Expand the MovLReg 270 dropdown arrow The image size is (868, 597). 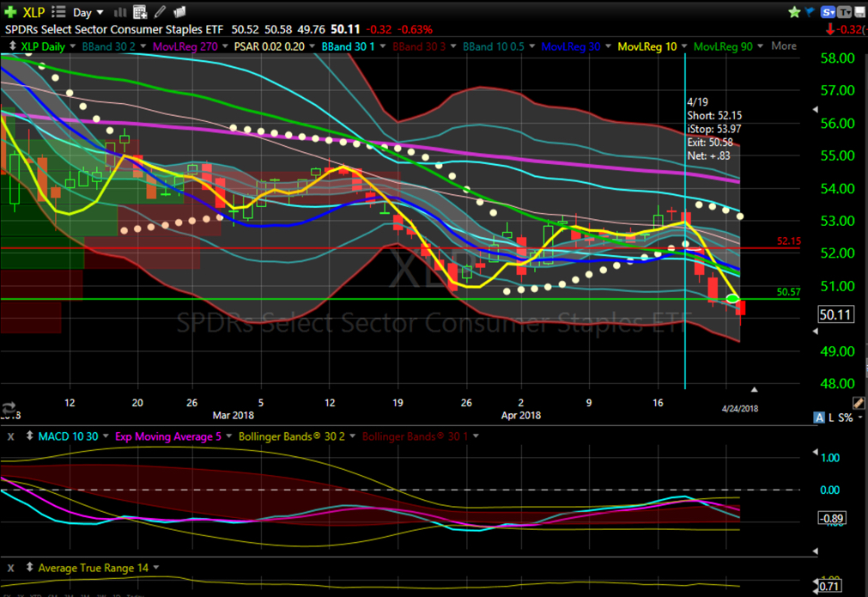point(225,46)
